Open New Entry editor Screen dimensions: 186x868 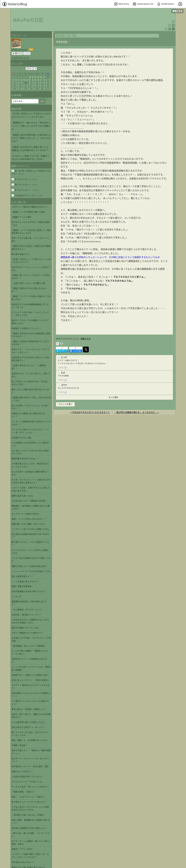(122, 4)
